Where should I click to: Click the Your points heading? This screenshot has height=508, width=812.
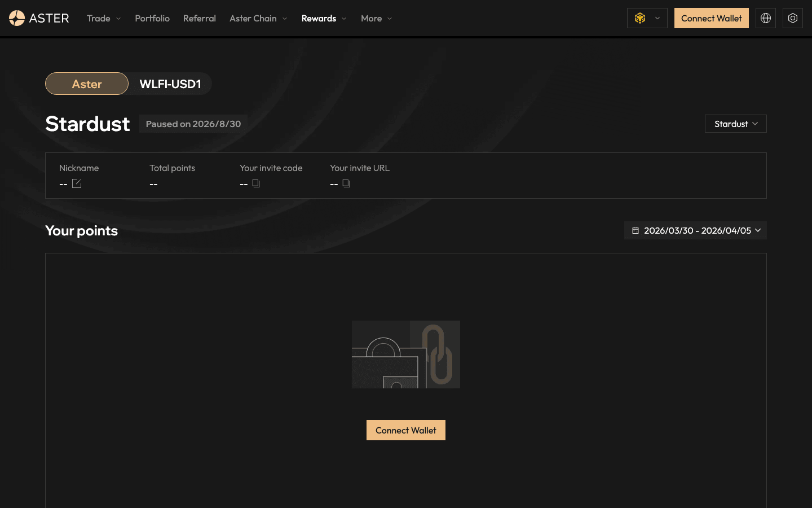[82, 230]
